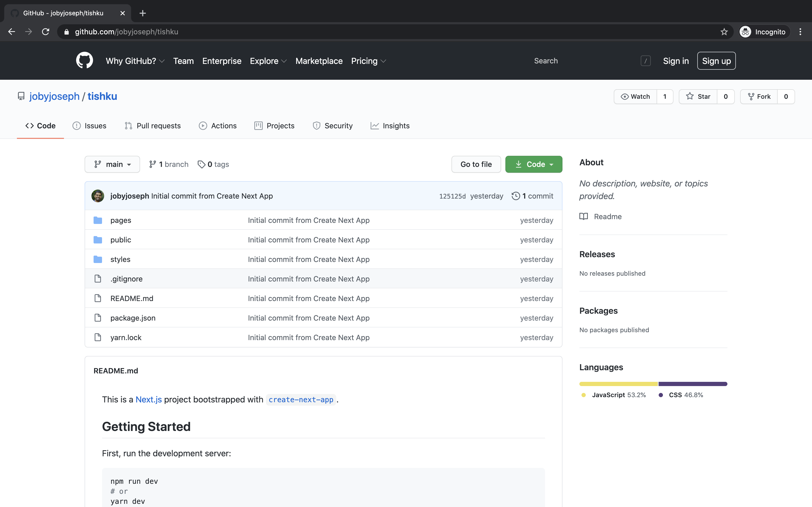Open the green Code download dropdown
The height and width of the screenshot is (507, 812).
533,164
